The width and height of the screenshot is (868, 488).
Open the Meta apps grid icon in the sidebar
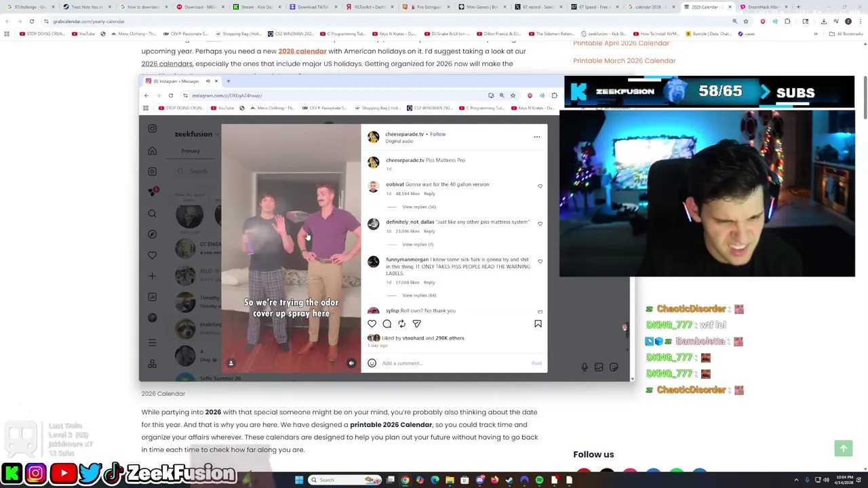coord(152,364)
